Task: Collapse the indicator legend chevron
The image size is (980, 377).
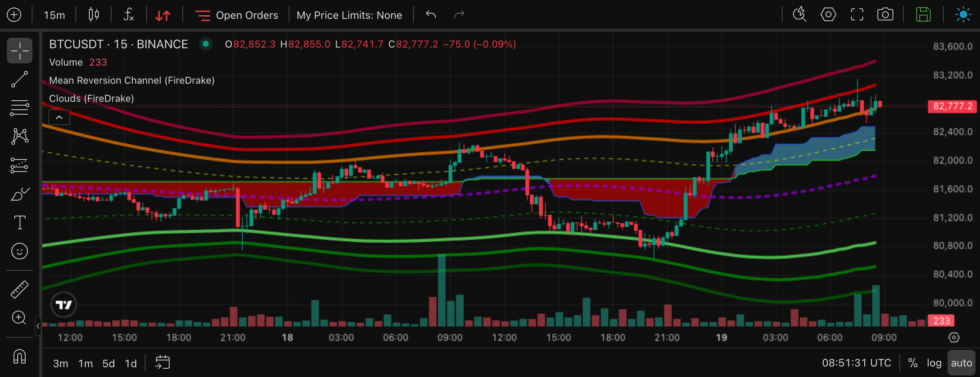Action: (x=59, y=117)
